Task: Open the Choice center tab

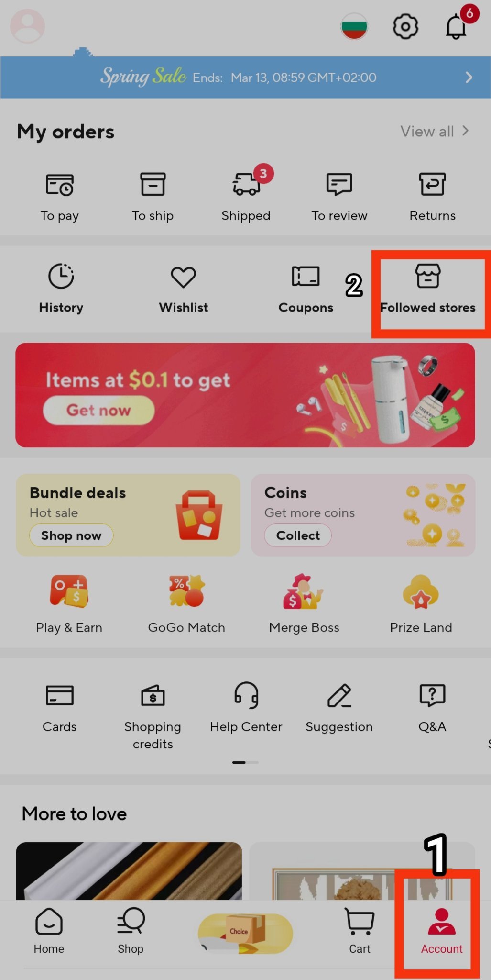Action: point(245,934)
